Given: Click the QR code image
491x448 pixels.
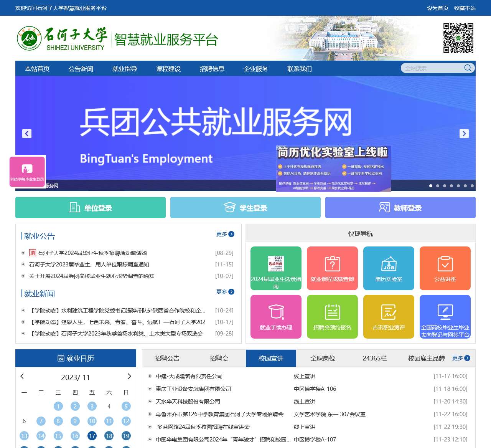Looking at the screenshot, I should tap(458, 38).
